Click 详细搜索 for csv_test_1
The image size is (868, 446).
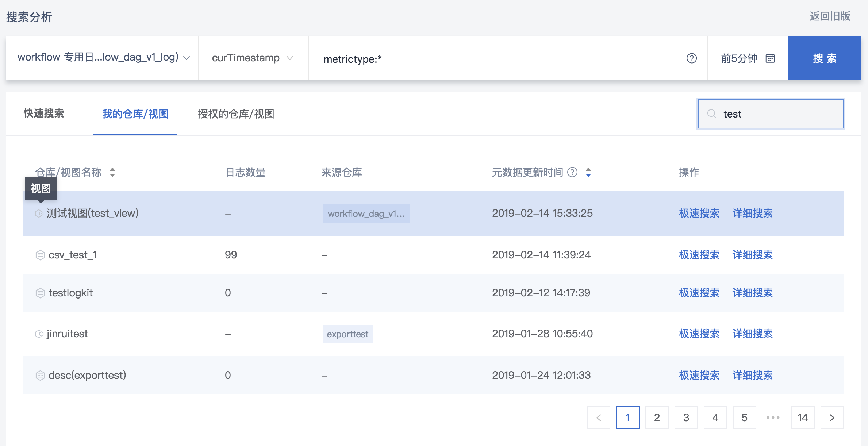point(753,255)
